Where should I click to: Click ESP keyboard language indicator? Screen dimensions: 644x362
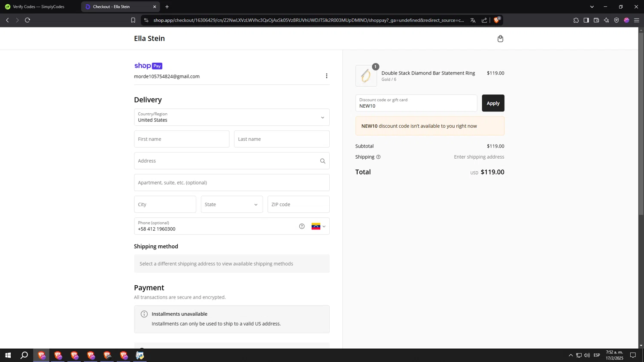(597, 355)
